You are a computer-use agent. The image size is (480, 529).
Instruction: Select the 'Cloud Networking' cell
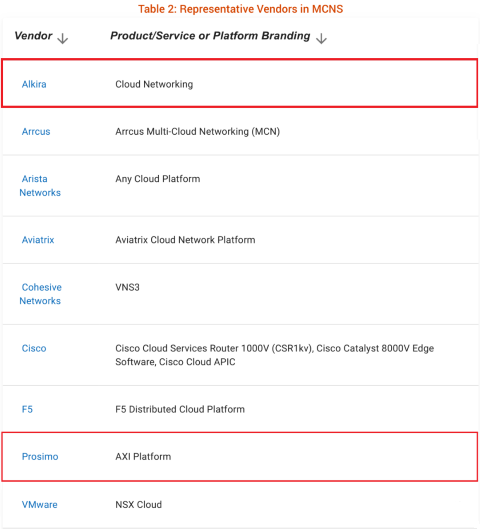point(154,84)
